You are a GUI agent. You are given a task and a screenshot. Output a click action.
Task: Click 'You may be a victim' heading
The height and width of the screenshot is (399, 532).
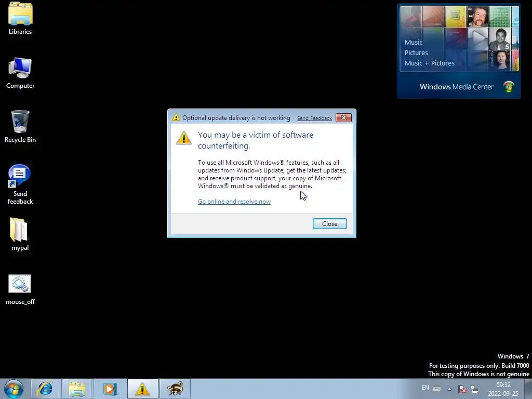[255, 140]
